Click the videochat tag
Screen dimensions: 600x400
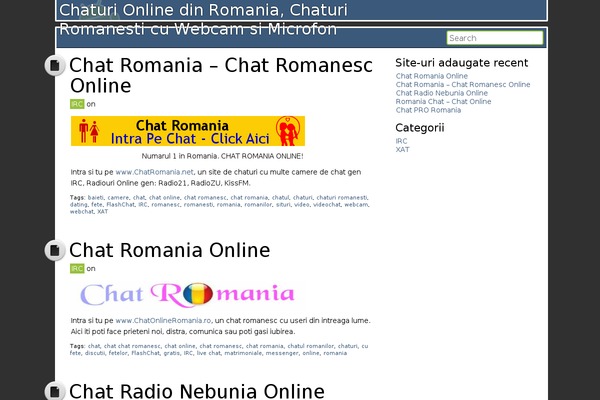tap(326, 205)
